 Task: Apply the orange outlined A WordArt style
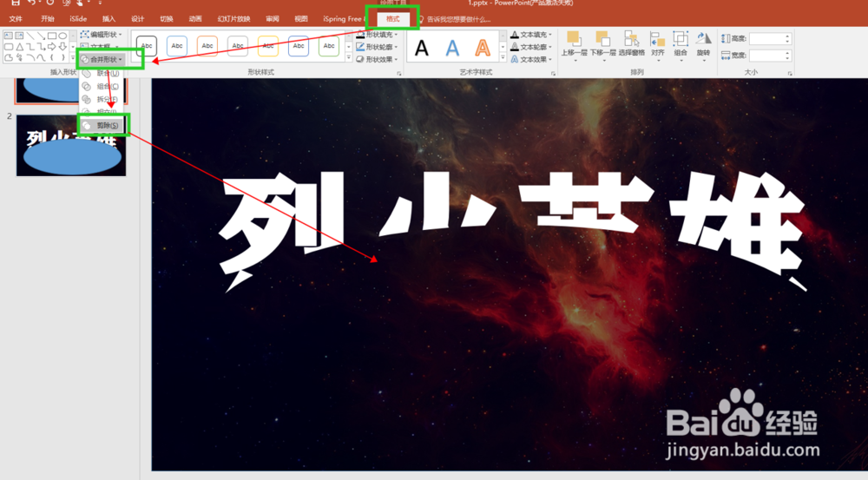[483, 48]
